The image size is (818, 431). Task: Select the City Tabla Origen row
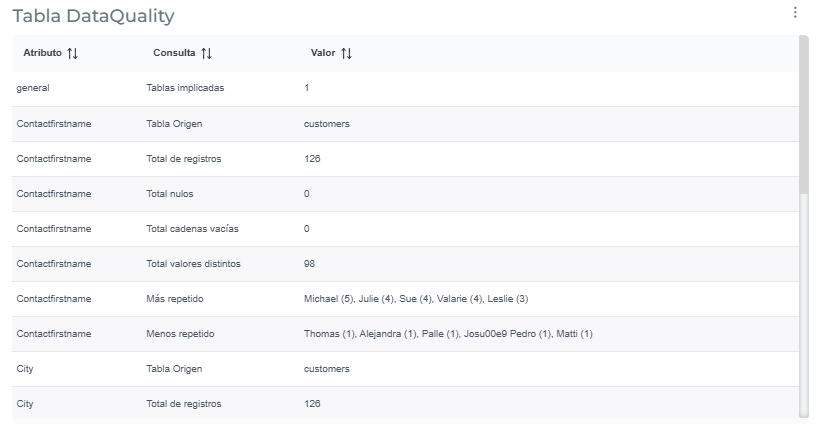405,369
